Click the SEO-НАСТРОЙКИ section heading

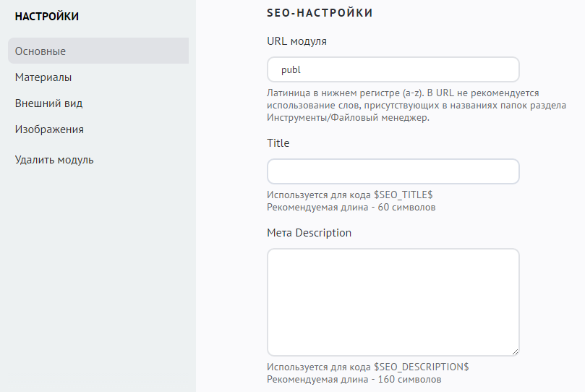click(x=320, y=13)
